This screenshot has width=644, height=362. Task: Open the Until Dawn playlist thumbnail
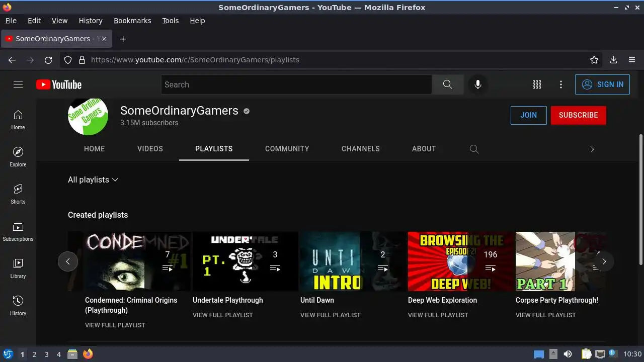coord(353,261)
